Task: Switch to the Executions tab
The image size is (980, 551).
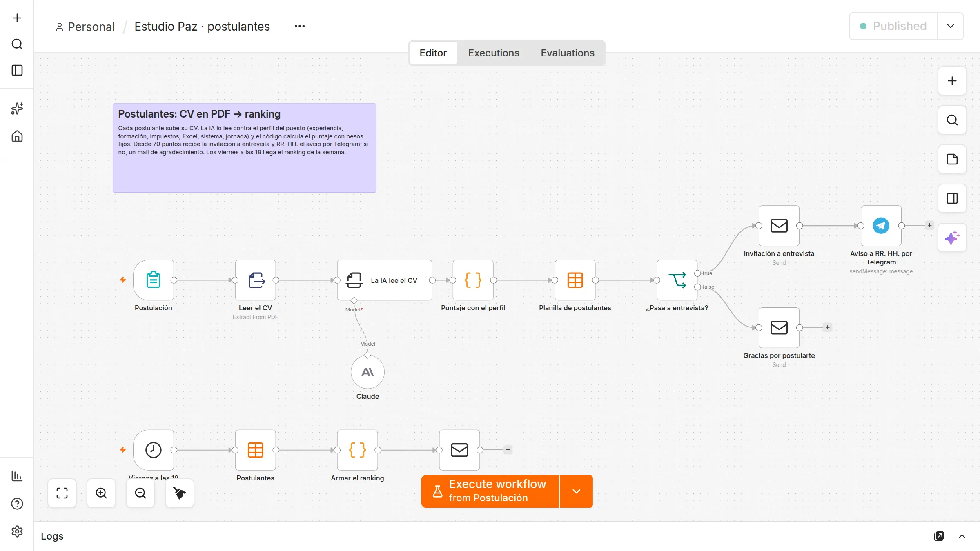Action: [x=494, y=53]
